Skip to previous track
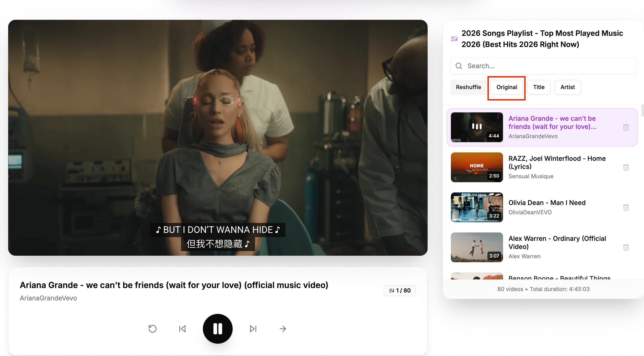The height and width of the screenshot is (356, 644). click(x=182, y=329)
